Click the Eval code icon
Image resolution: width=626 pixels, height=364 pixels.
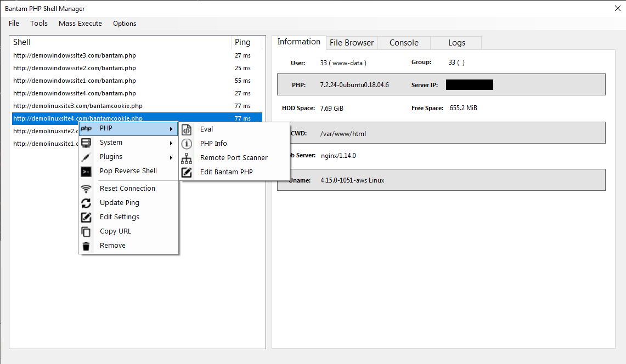(x=187, y=129)
